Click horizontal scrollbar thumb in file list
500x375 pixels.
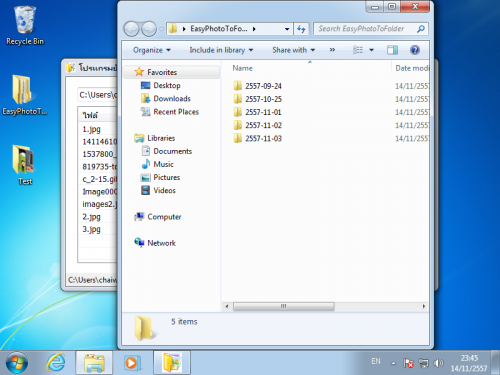284,306
